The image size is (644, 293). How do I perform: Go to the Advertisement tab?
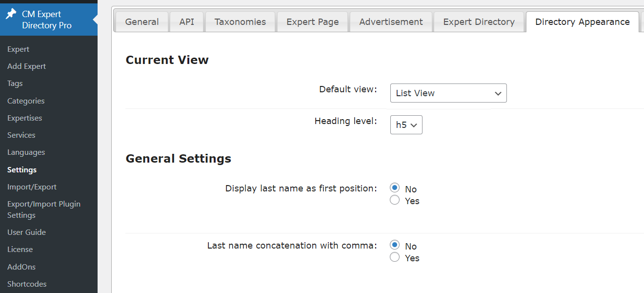point(391,22)
